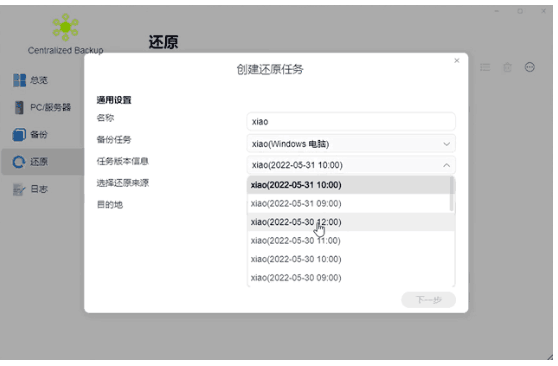Click the 名称 input field containing xiao
This screenshot has width=558, height=366.
(351, 122)
